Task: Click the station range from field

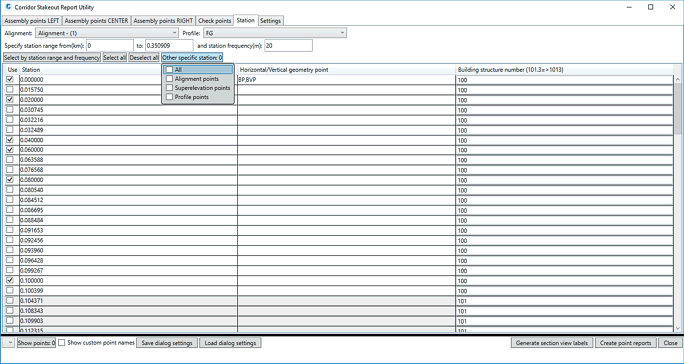Action: click(x=110, y=45)
